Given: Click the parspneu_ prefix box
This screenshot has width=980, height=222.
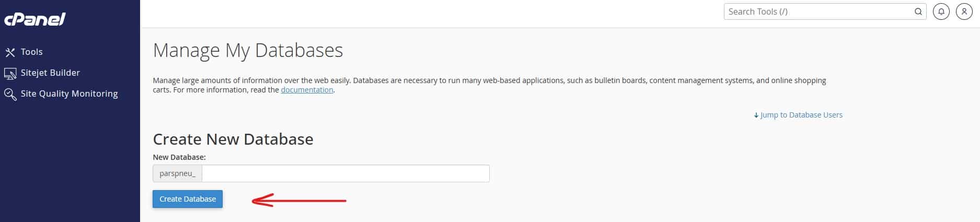Looking at the screenshot, I should [x=177, y=173].
